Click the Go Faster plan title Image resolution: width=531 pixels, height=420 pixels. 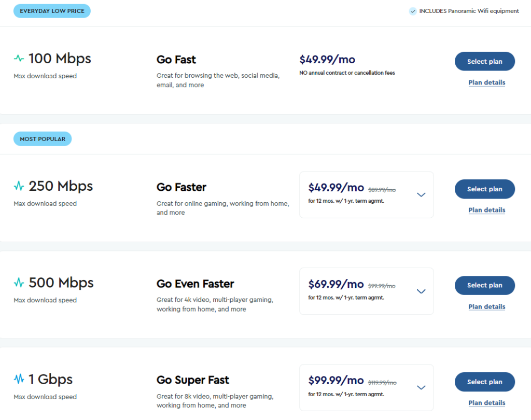point(181,187)
